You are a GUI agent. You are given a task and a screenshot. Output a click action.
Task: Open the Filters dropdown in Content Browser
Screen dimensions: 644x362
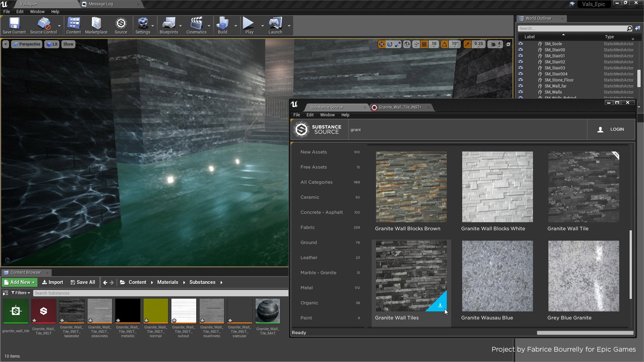pyautogui.click(x=20, y=293)
